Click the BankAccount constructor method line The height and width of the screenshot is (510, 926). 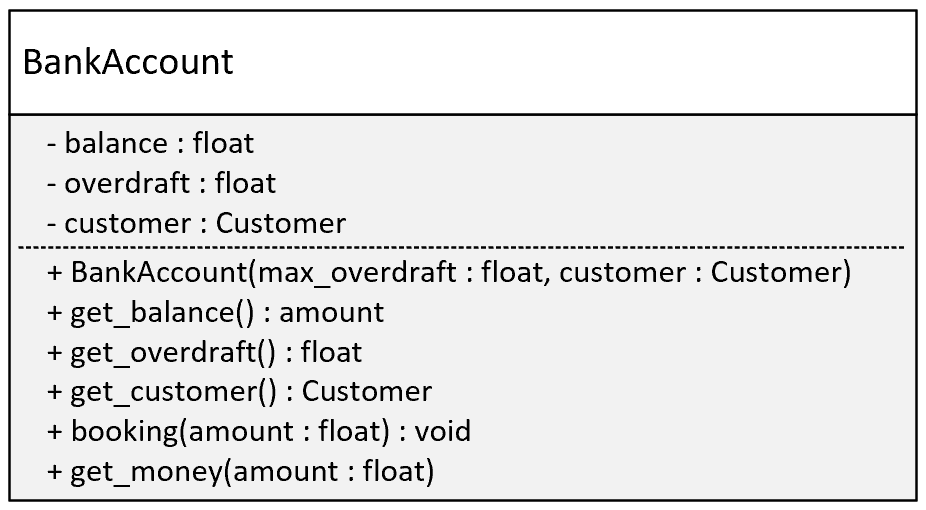pos(449,273)
